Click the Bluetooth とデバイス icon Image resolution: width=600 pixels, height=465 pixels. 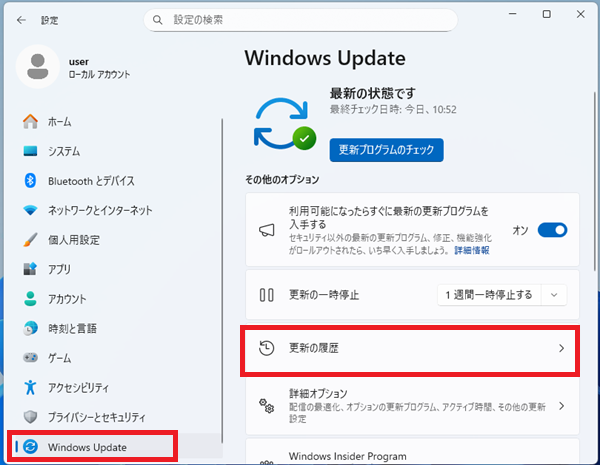pyautogui.click(x=30, y=181)
